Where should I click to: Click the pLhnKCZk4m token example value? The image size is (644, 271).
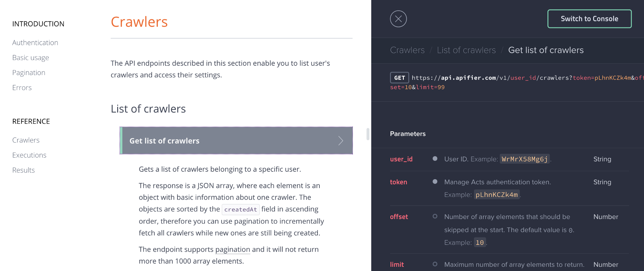coord(497,194)
